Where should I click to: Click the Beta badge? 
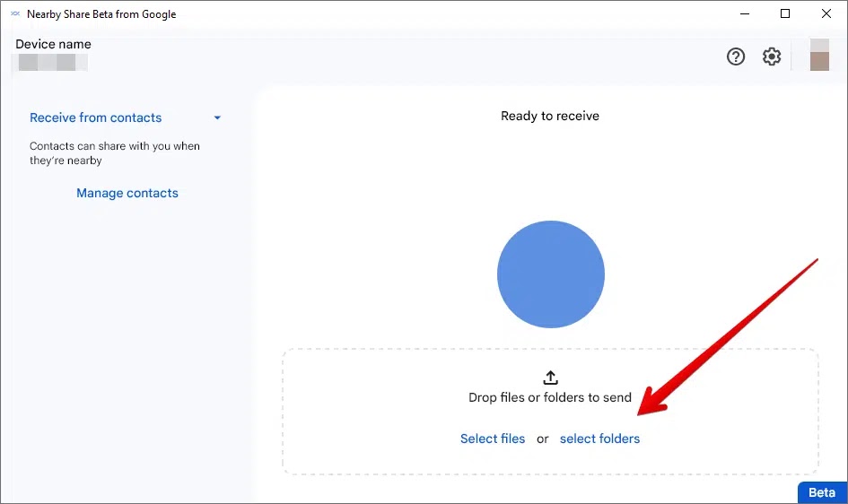[x=822, y=492]
